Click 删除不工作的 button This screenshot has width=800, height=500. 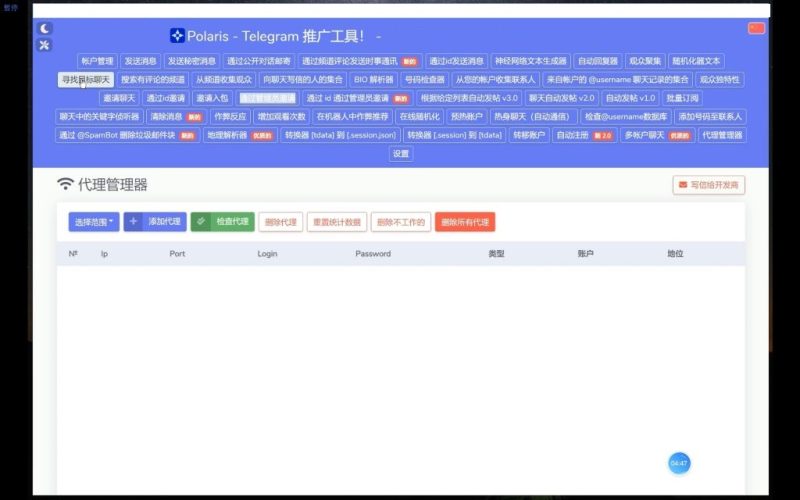(401, 222)
